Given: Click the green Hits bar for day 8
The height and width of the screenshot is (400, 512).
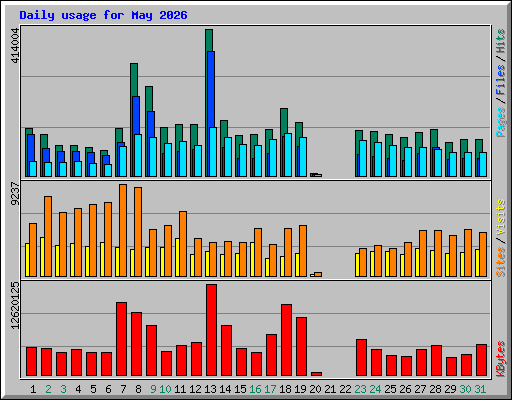Looking at the screenshot, I should [x=134, y=80].
